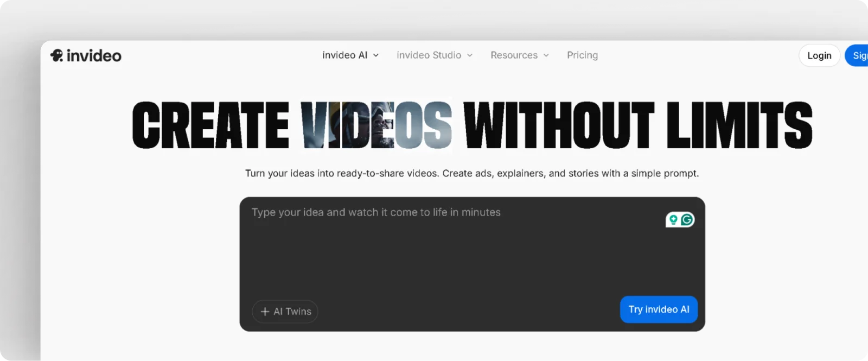
Task: Click the blue Sign up button
Action: 858,55
